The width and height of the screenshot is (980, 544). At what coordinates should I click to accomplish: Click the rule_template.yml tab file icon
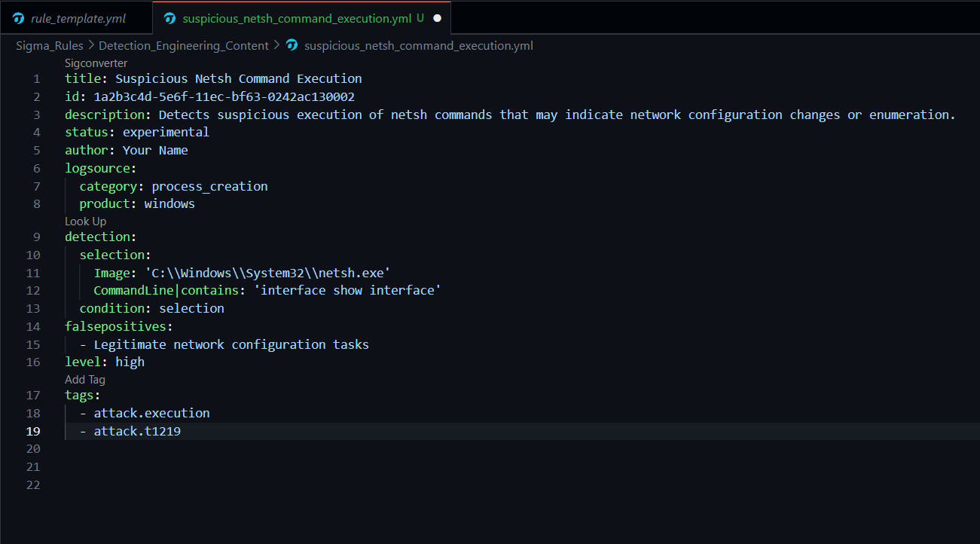point(19,18)
